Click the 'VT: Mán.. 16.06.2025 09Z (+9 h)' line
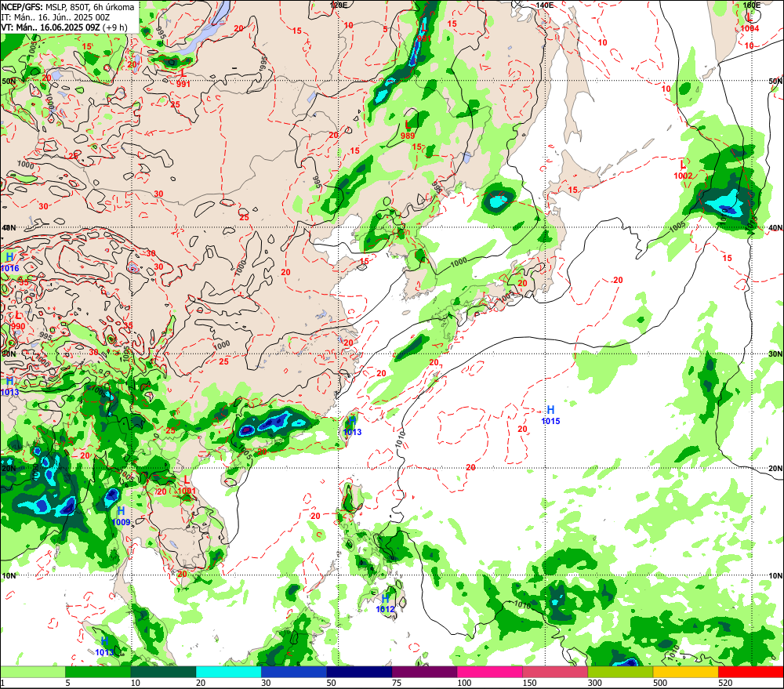This screenshot has width=784, height=689. point(64,27)
